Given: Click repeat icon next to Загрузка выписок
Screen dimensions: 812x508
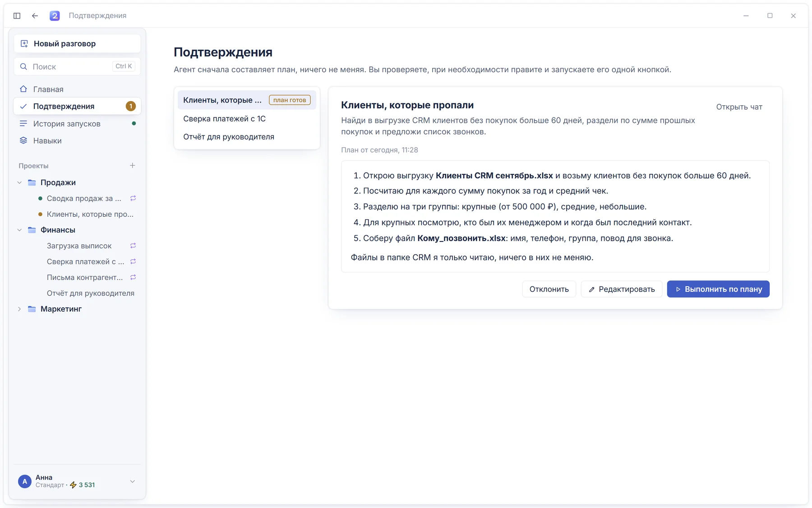Looking at the screenshot, I should click(x=133, y=246).
